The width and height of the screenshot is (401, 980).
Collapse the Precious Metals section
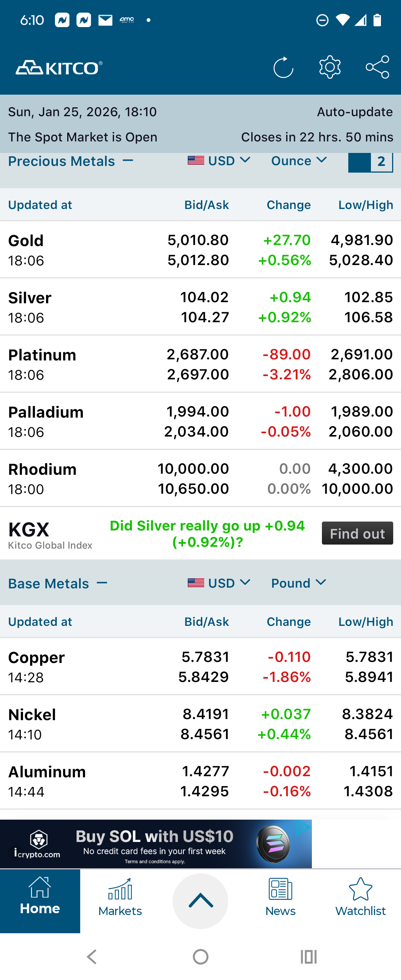click(128, 161)
